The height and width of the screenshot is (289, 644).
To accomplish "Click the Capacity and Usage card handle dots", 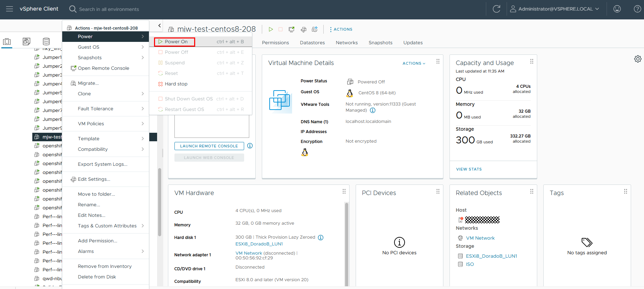I will [532, 61].
